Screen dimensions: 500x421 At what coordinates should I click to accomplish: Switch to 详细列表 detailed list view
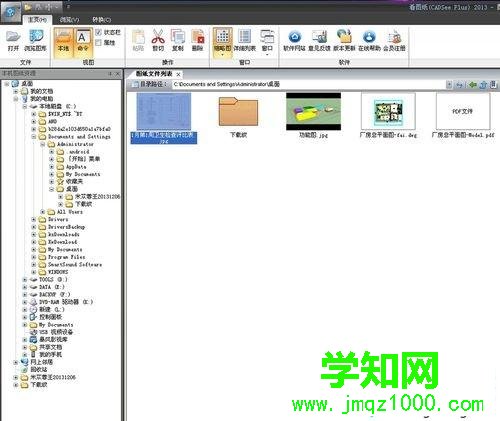244,40
